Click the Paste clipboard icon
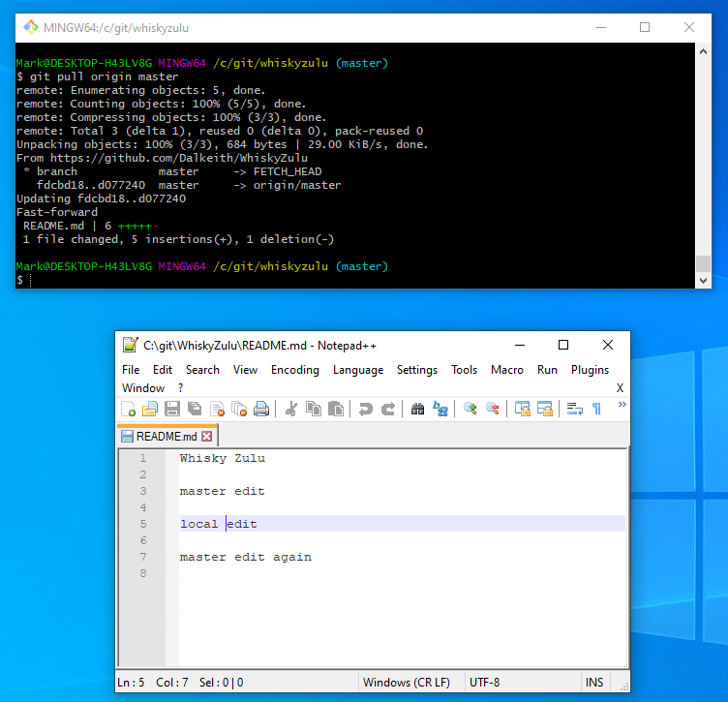Viewport: 728px width, 702px height. click(x=336, y=409)
